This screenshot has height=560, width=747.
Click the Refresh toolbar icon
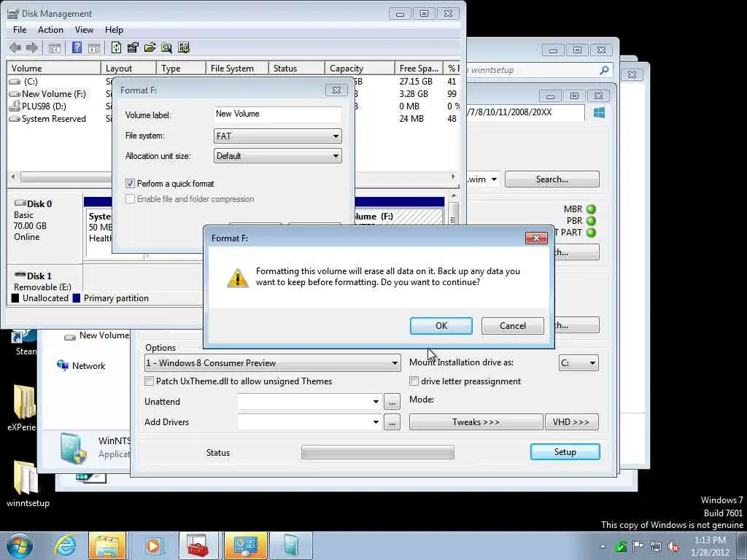click(116, 47)
